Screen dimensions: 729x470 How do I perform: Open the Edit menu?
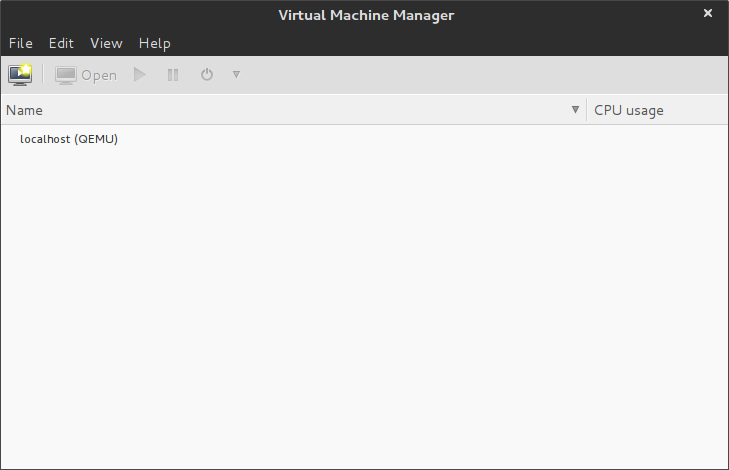61,43
